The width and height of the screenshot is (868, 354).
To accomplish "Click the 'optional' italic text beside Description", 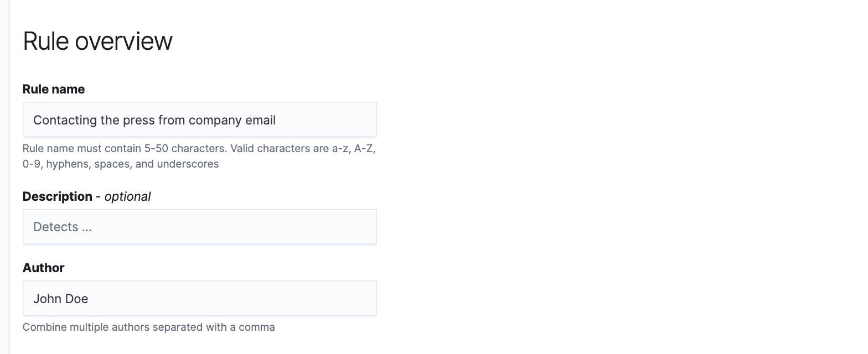I will (127, 196).
